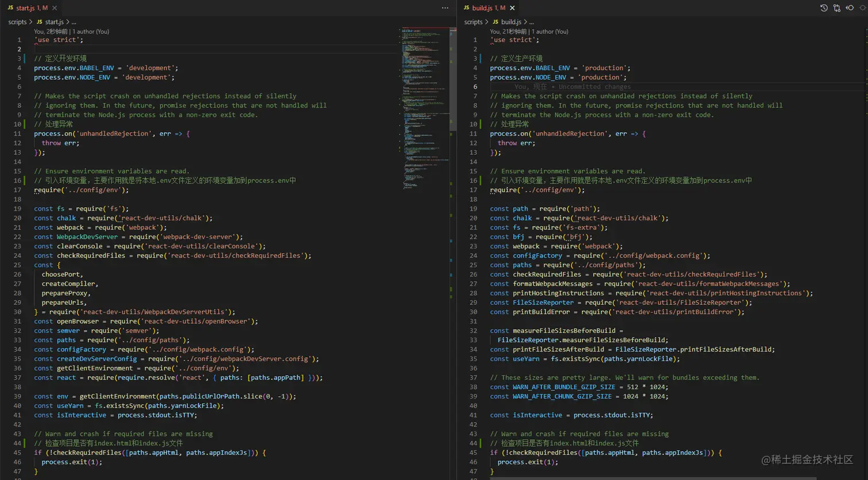
Task: Click the git change bar beside start.js line 10
Action: [x=25, y=124]
